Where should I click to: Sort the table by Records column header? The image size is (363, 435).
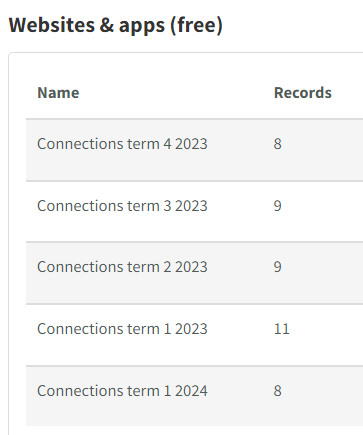point(303,93)
